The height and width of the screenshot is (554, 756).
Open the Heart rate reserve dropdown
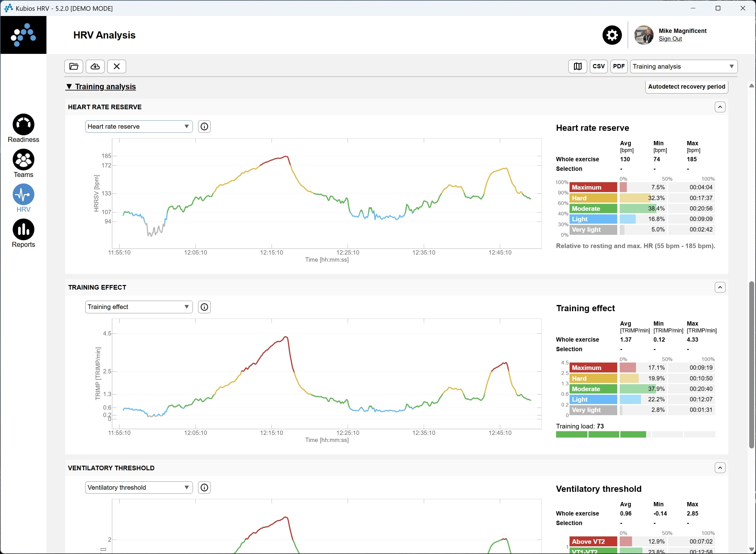tap(139, 126)
